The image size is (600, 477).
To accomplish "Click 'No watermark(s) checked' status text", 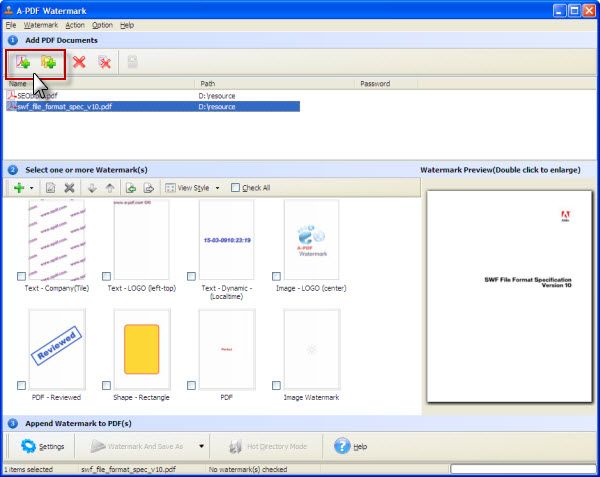I will coord(248,469).
